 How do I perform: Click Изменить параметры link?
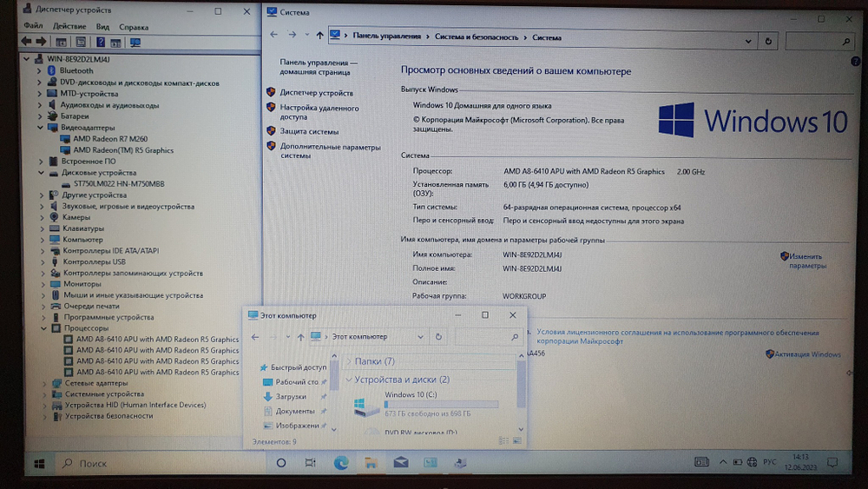pos(807,261)
